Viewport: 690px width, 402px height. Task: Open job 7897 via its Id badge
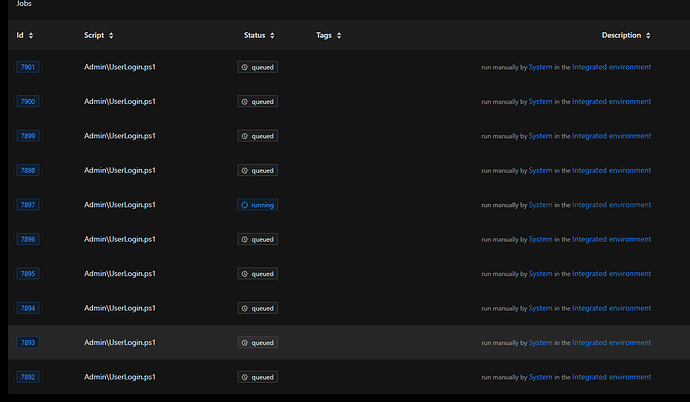(28, 205)
